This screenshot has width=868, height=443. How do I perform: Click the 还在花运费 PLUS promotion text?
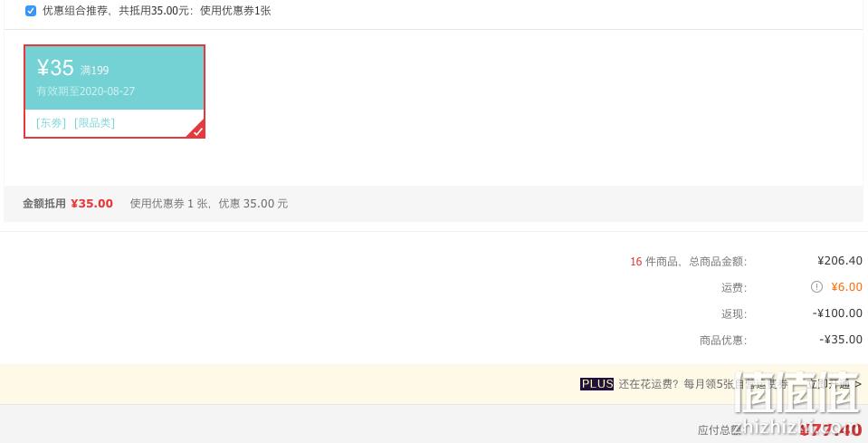point(703,384)
